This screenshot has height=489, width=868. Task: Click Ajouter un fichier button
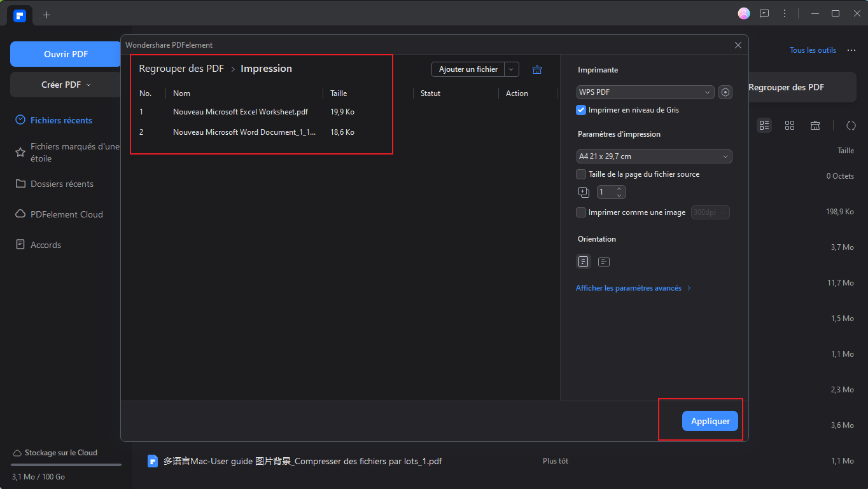click(x=468, y=69)
